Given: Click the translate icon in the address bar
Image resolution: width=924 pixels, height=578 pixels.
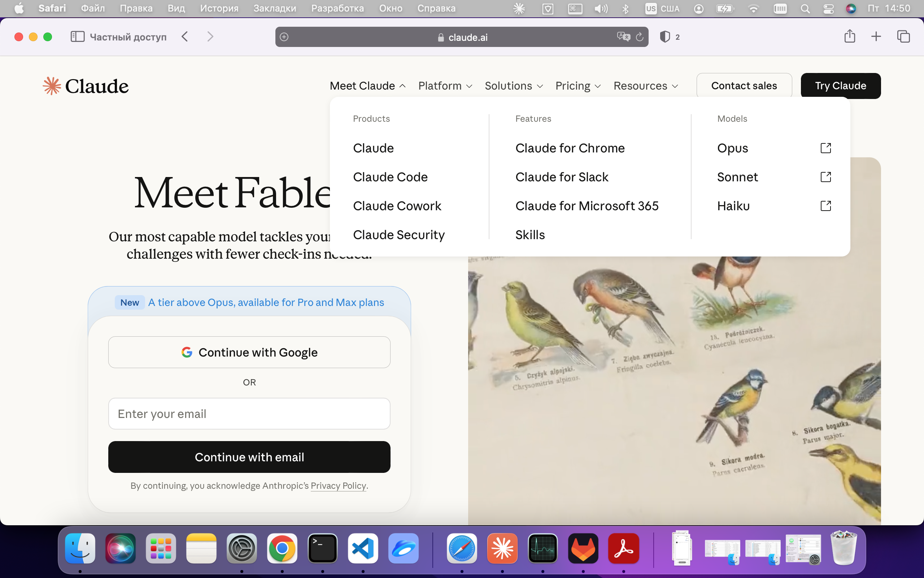Looking at the screenshot, I should pyautogui.click(x=623, y=37).
